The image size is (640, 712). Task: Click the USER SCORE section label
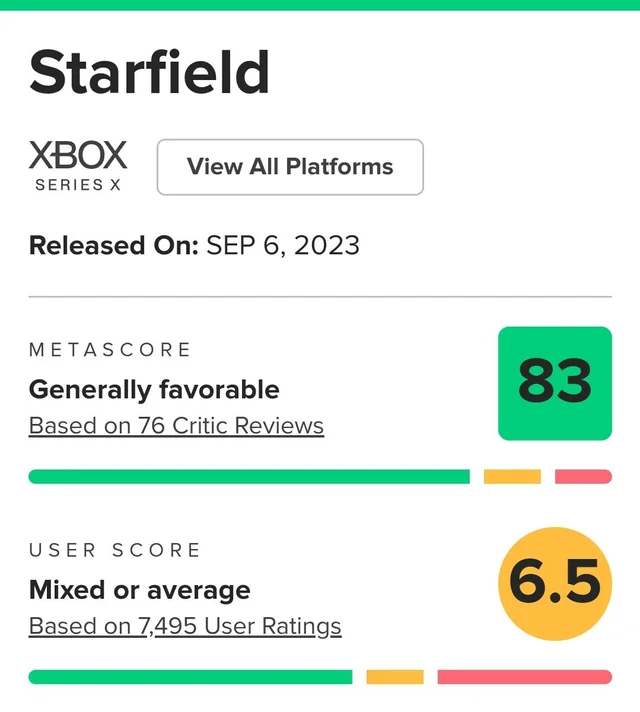(x=115, y=550)
